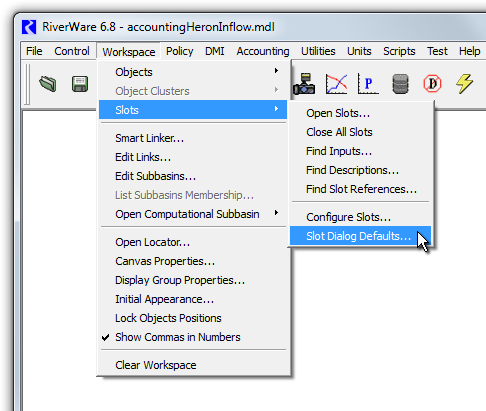Open Canvas Properties... dialog

(x=193, y=261)
